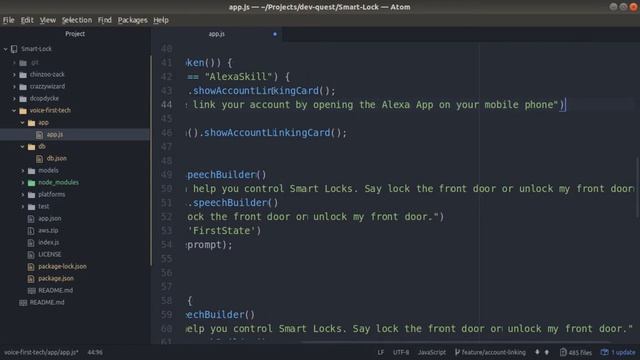Open the Packages menu
640x360 pixels.
(132, 20)
